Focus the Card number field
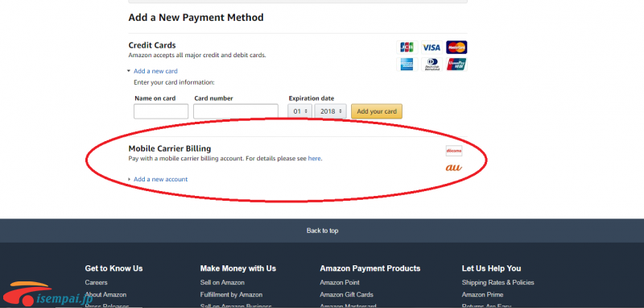 point(236,111)
